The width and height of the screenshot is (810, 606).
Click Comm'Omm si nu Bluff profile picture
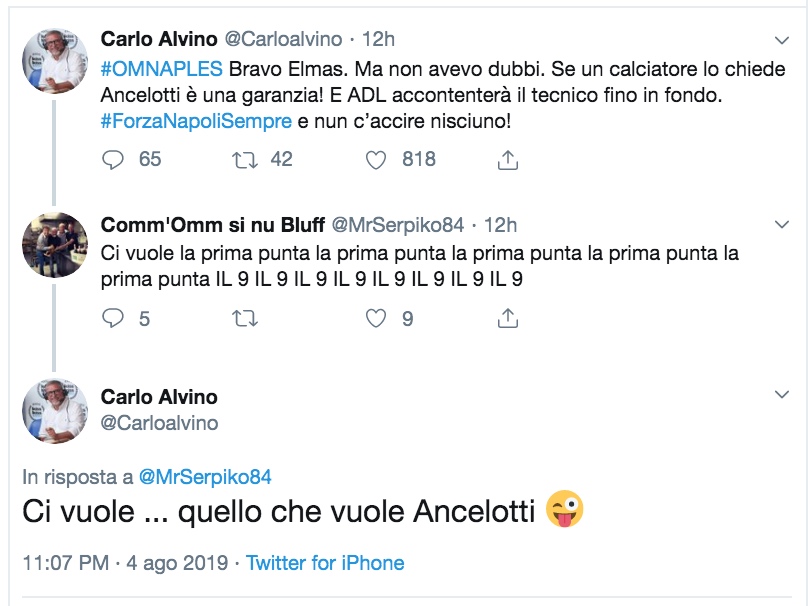(x=55, y=244)
